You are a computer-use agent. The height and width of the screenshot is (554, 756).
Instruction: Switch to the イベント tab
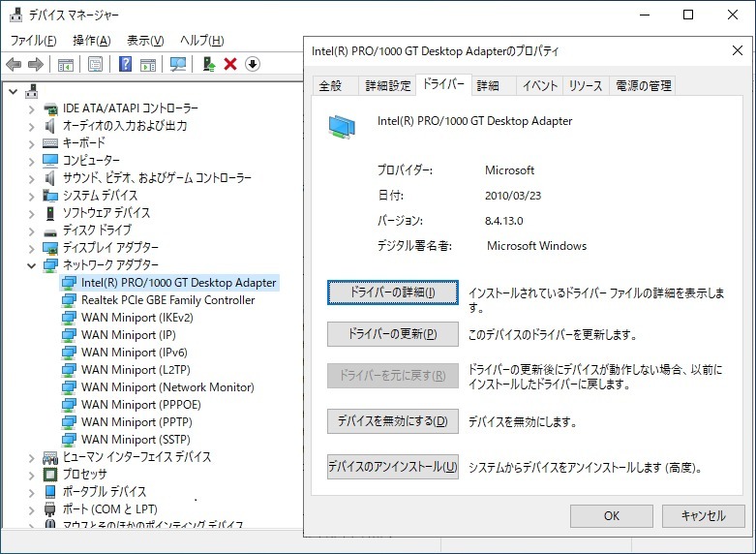[x=540, y=86]
